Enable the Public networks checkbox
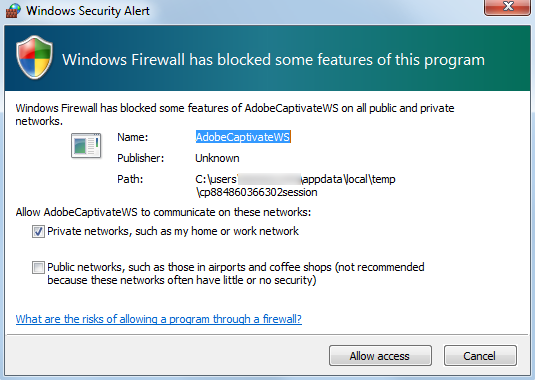This screenshot has height=380, width=535. coord(38,267)
